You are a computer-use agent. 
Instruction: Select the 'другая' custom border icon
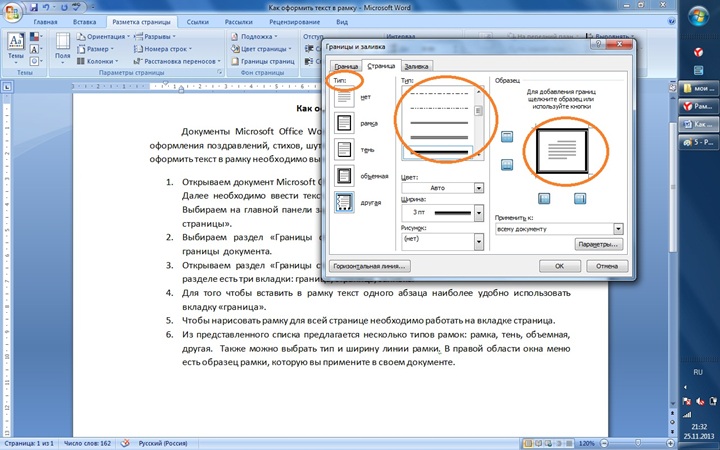pyautogui.click(x=344, y=202)
